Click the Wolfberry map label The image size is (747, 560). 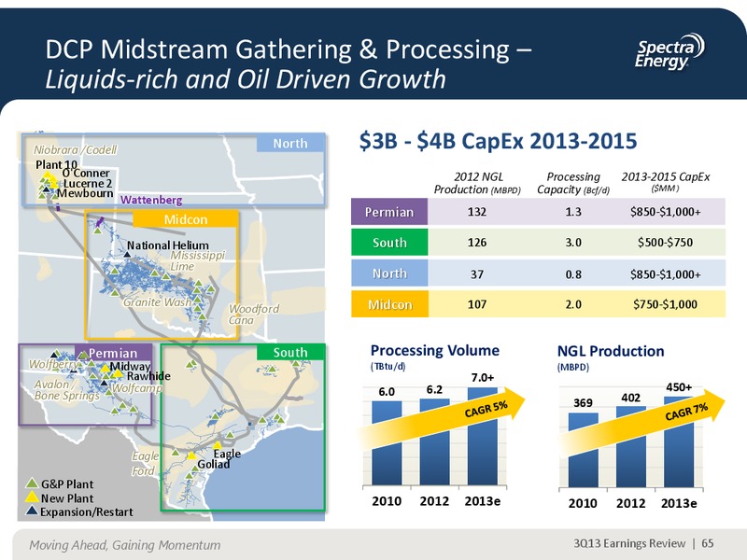click(53, 364)
